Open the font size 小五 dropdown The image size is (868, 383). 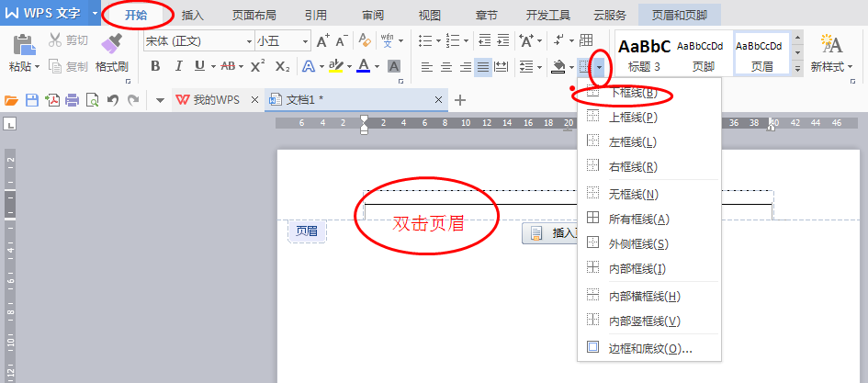click(x=305, y=41)
